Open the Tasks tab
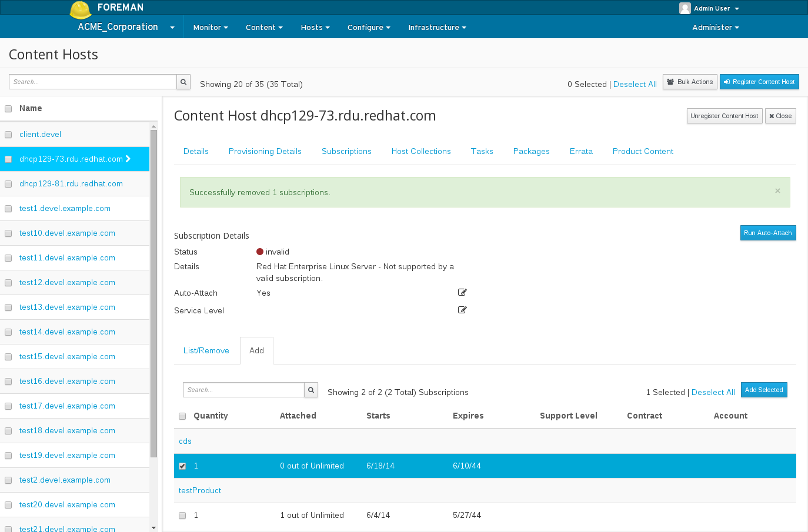 click(x=482, y=151)
